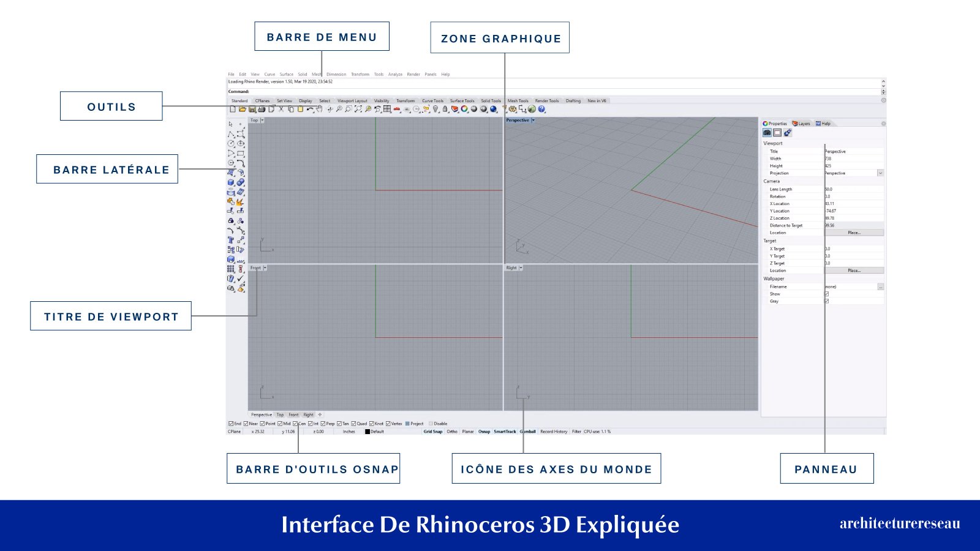Open the Perspective viewport title dropdown arrow

click(533, 121)
